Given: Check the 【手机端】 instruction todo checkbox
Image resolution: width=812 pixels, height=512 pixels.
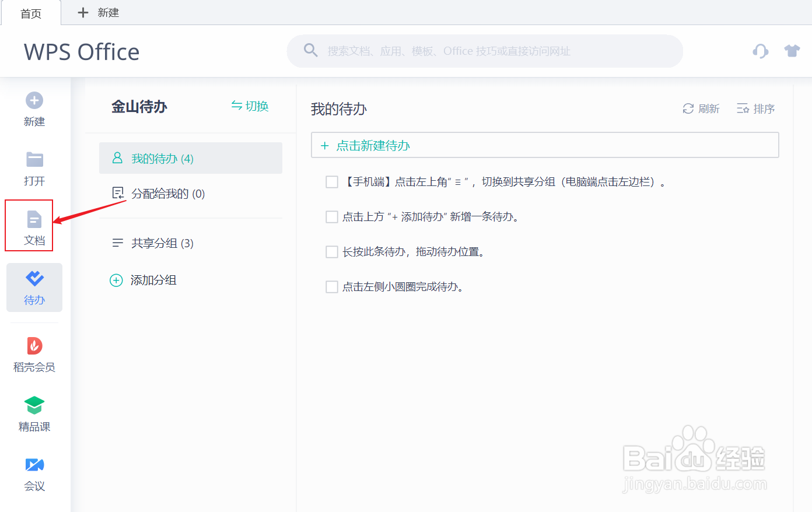Looking at the screenshot, I should [332, 181].
